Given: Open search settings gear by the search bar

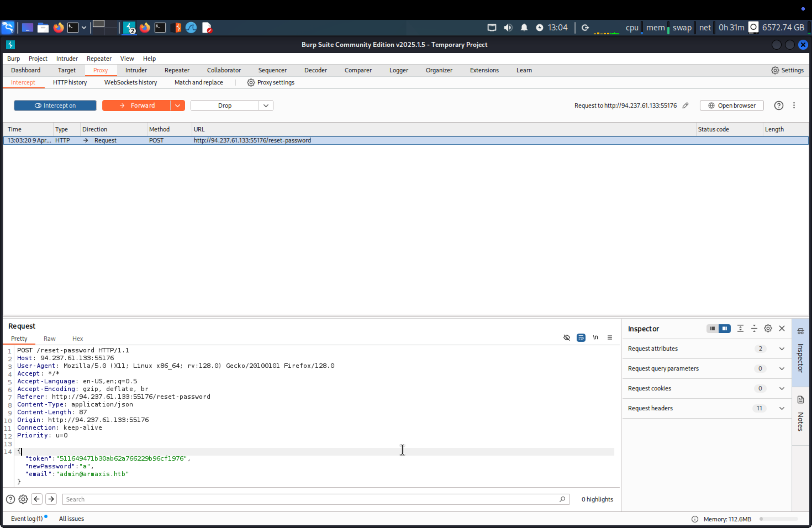Looking at the screenshot, I should (23, 499).
